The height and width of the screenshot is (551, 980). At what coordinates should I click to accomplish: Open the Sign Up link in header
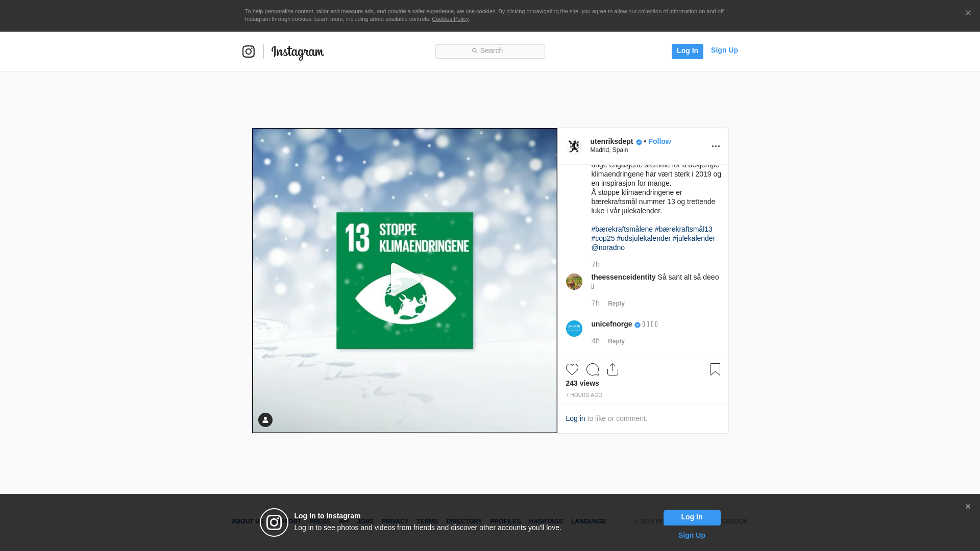click(724, 50)
